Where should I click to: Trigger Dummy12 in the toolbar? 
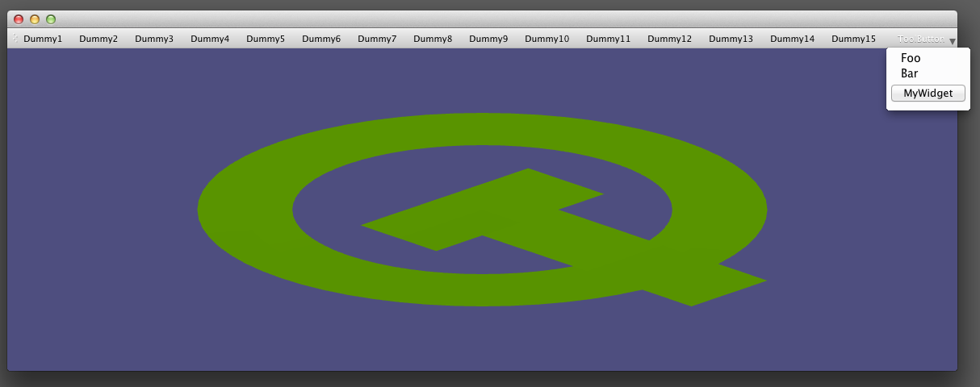click(670, 39)
